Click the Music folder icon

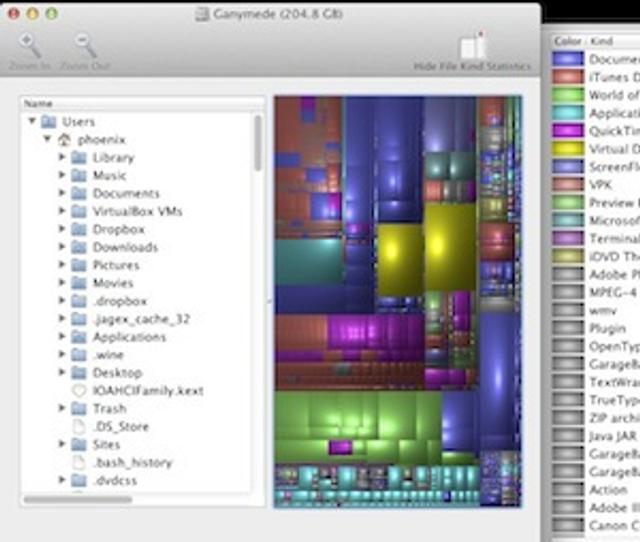tap(79, 175)
